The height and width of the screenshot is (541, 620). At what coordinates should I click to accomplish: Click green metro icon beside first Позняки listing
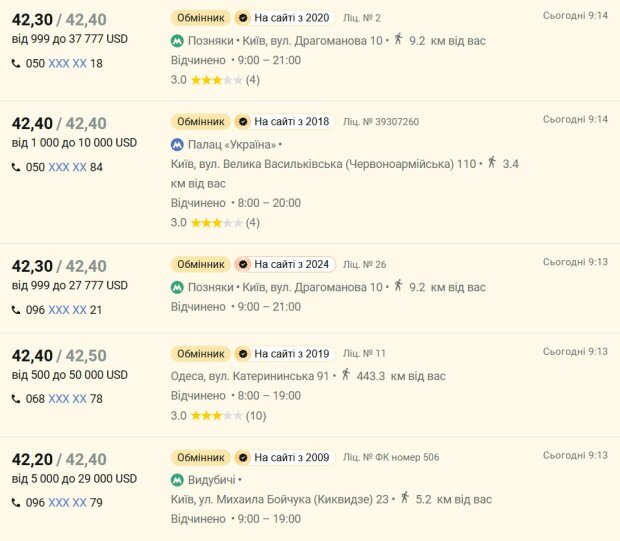pos(177,41)
